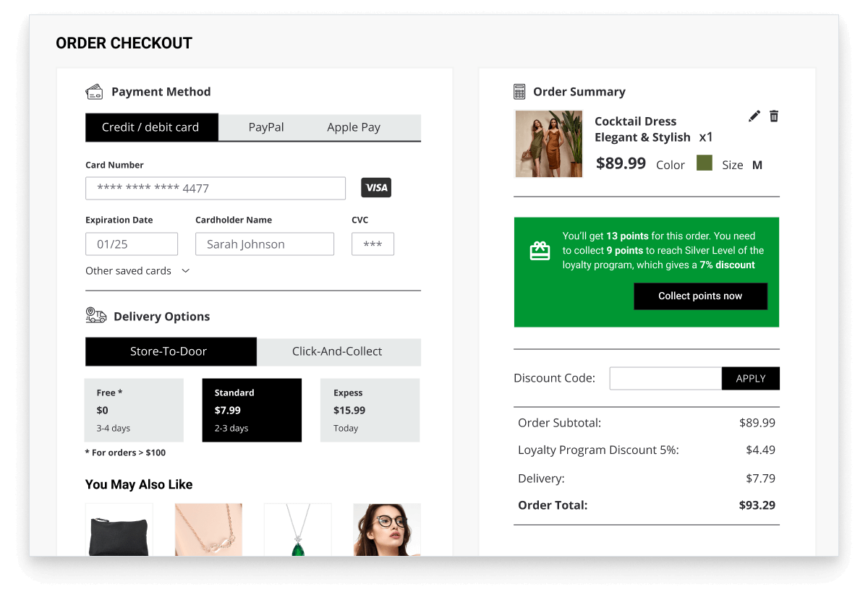Image resolution: width=868 pixels, height=600 pixels.
Task: Click the APPLY discount code button
Action: (750, 379)
